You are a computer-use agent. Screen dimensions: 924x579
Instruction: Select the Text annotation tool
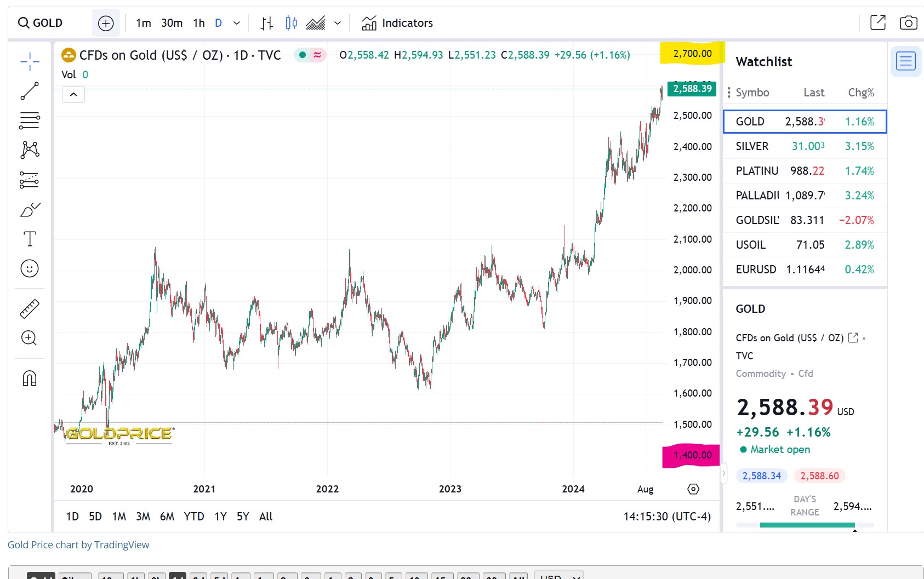tap(30, 239)
